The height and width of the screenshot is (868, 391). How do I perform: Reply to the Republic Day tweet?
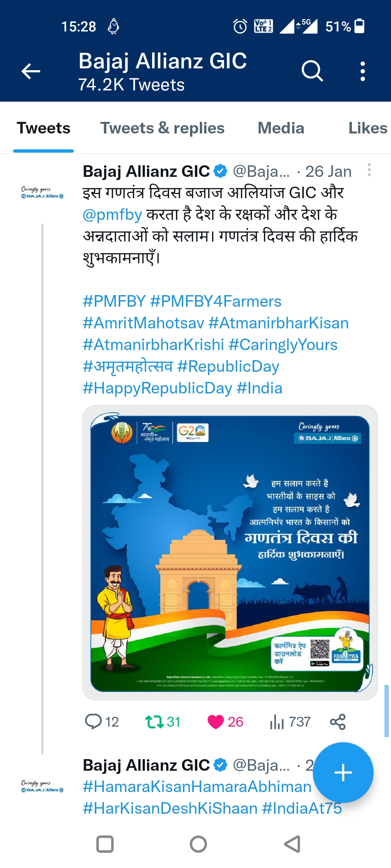(x=93, y=722)
